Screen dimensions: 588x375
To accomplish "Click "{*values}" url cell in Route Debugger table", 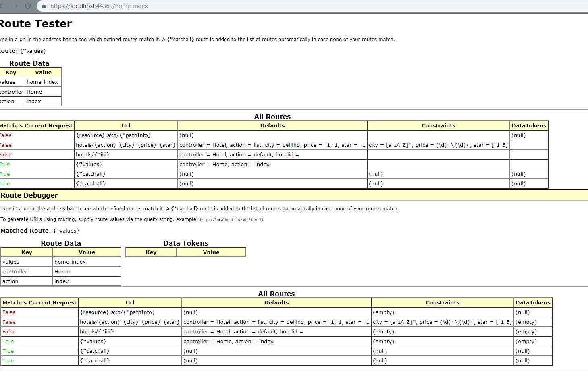I will pyautogui.click(x=93, y=341).
